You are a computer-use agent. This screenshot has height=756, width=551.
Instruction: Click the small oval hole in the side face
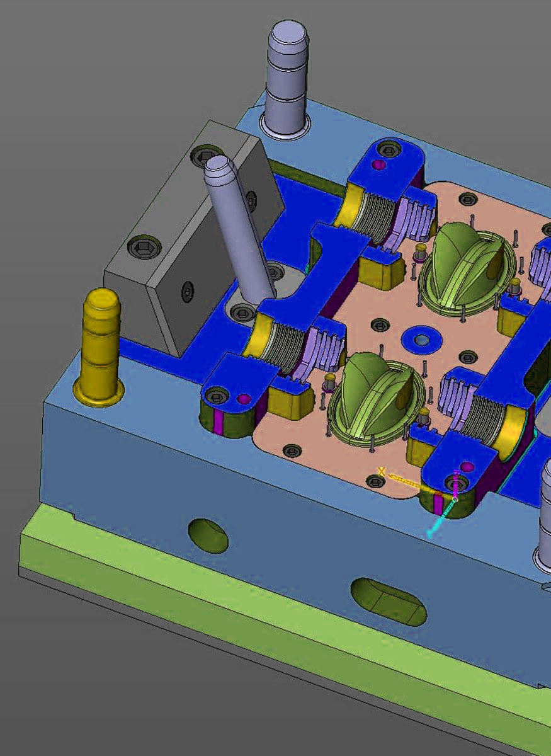pos(208,536)
